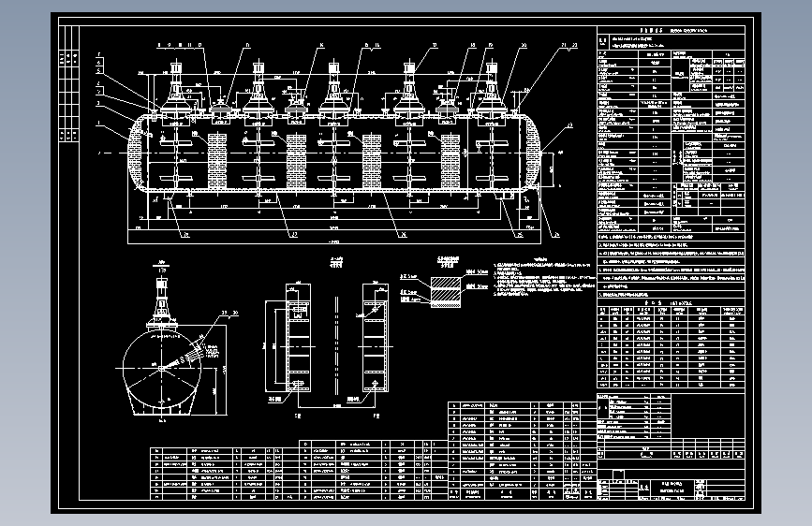Click the hatched lining layer detail

(x=446, y=292)
